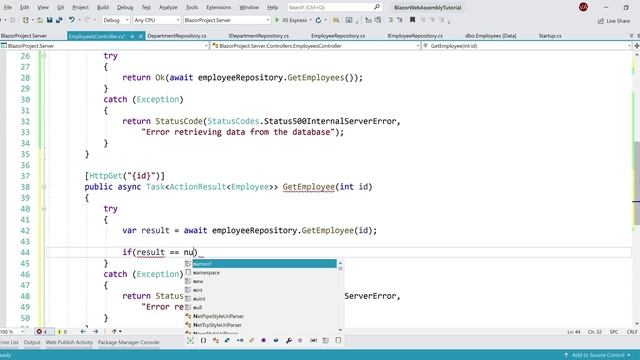Click the Save icon in the toolbar

point(49,20)
